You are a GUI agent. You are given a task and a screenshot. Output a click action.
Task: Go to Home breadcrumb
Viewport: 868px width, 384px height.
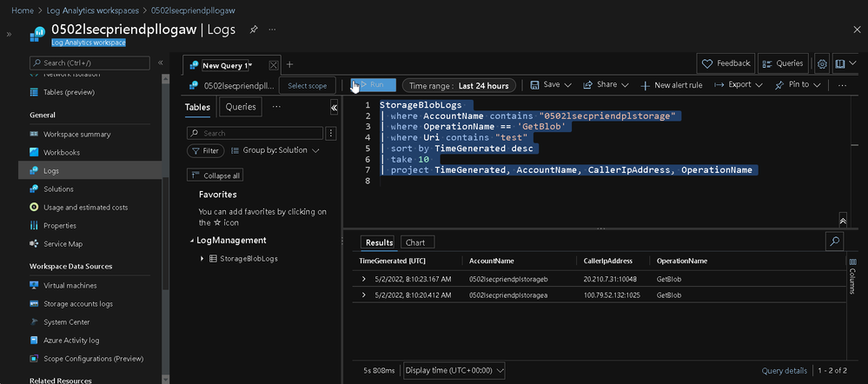click(22, 10)
